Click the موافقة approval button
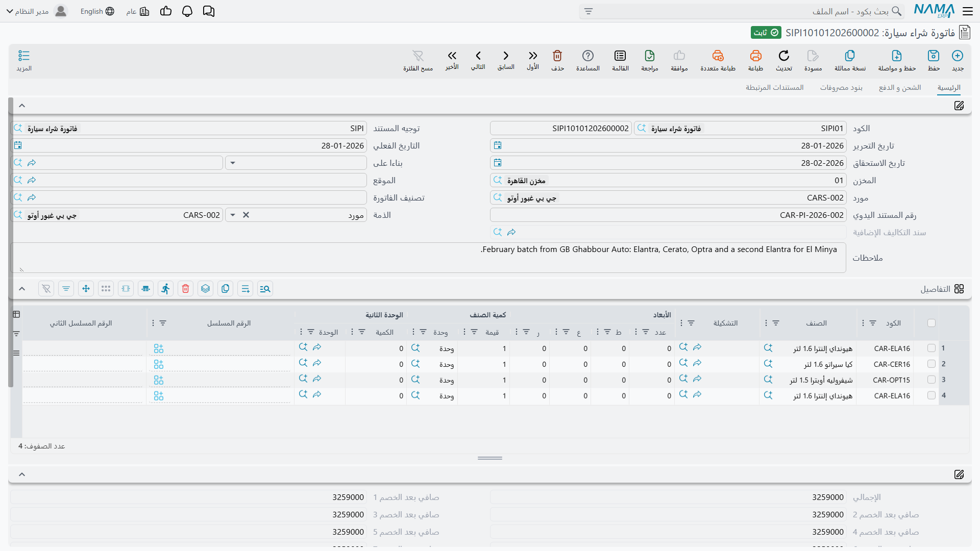 (x=679, y=60)
